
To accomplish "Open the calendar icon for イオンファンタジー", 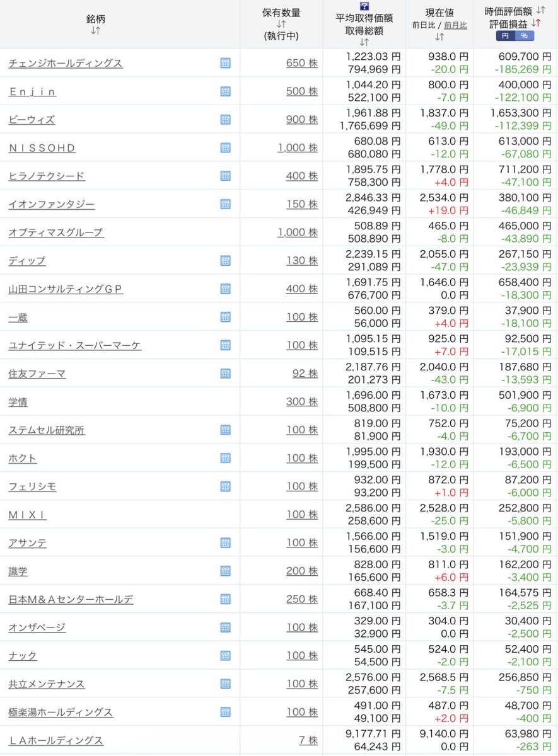I will (x=225, y=204).
